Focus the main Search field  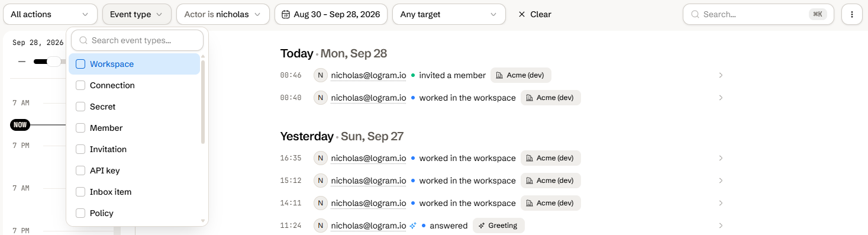click(758, 14)
